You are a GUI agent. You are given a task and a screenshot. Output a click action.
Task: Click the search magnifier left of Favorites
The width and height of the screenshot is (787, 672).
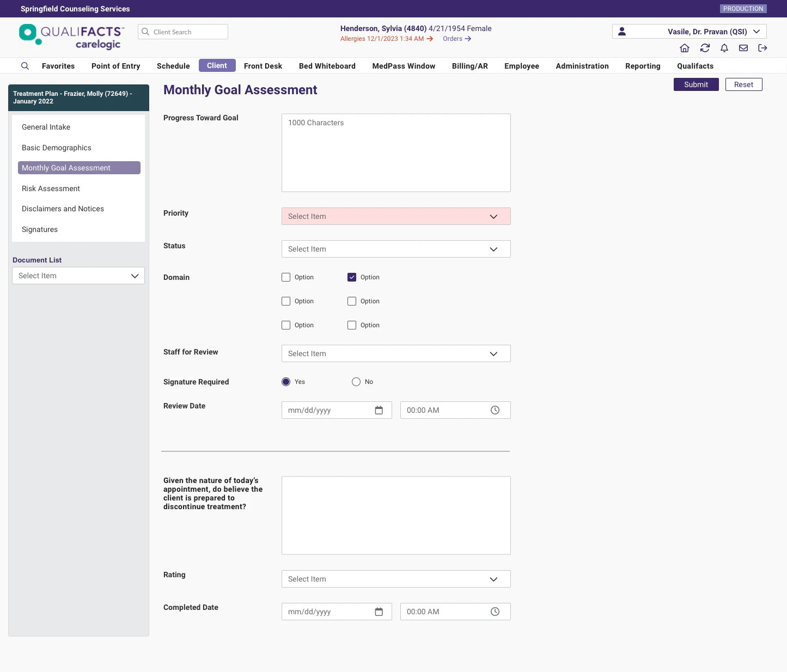point(25,65)
